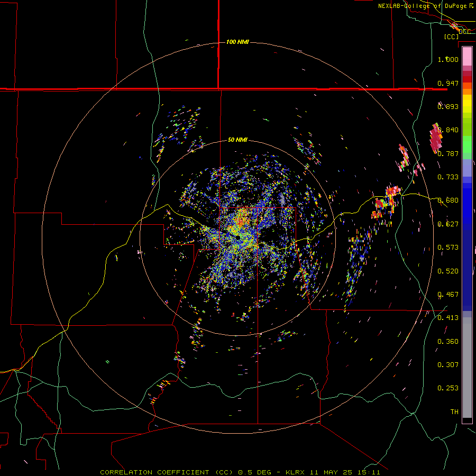Click the 0.307 scale value
476x476 pixels.
click(x=448, y=365)
